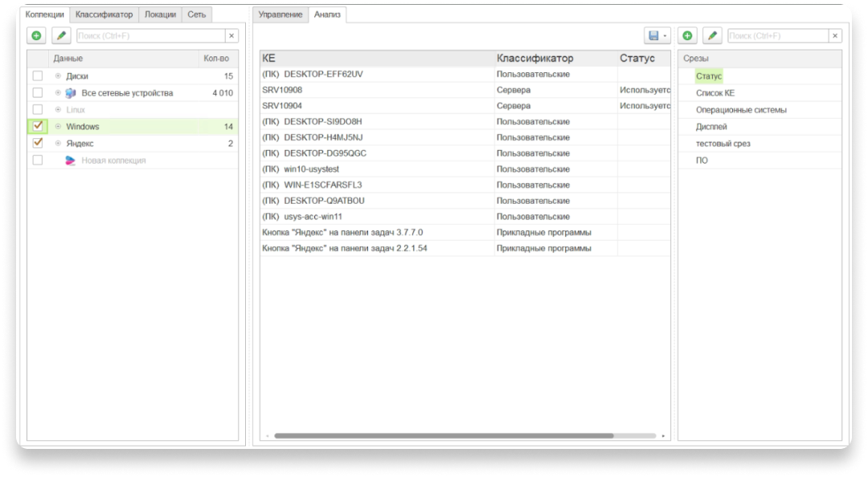This screenshot has height=477, width=868.
Task: Click the pencil edit icon in collections panel
Action: (x=61, y=35)
